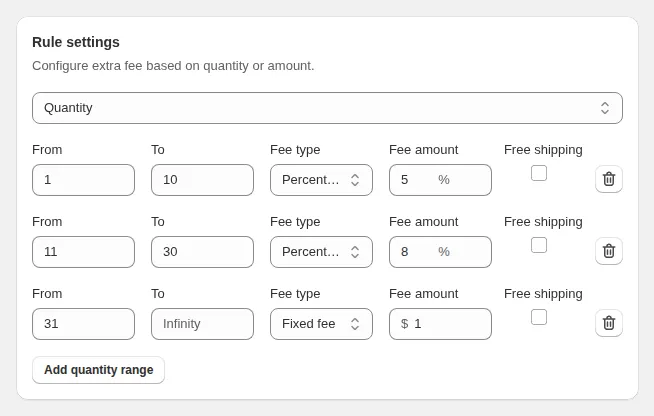Screen dimensions: 654x416
Task: Open Fee type dropdown in 1–10 row
Action: click(x=321, y=180)
